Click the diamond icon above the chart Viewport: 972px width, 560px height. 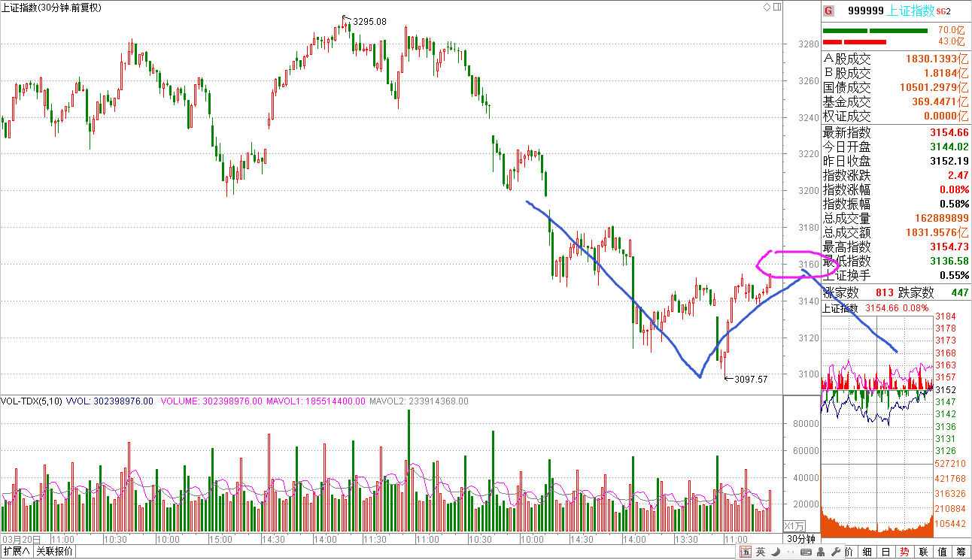point(767,7)
